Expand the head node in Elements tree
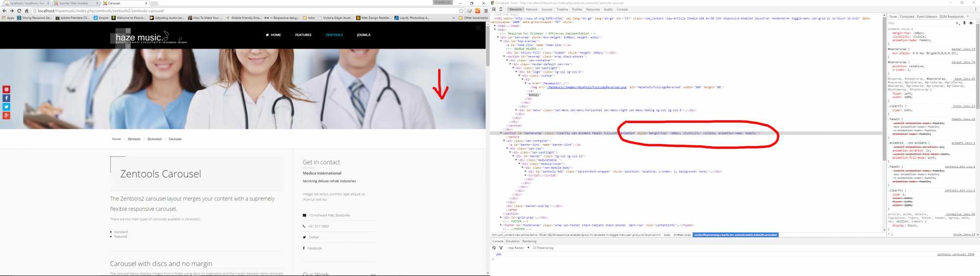Screen dimensions: 980x276 point(495,26)
